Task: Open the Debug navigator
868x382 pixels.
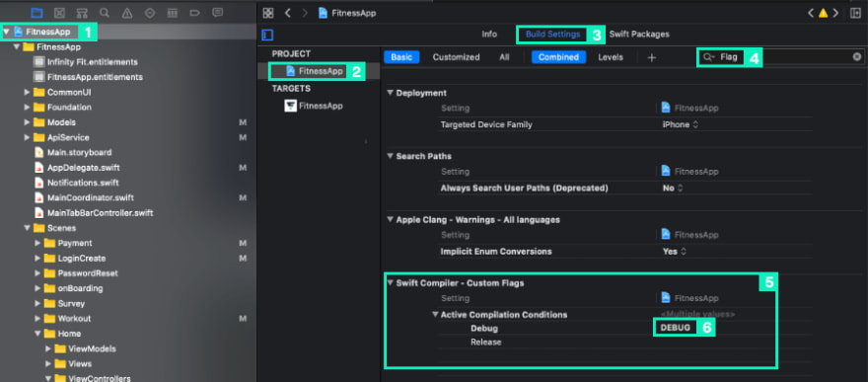Action: pyautogui.click(x=173, y=13)
